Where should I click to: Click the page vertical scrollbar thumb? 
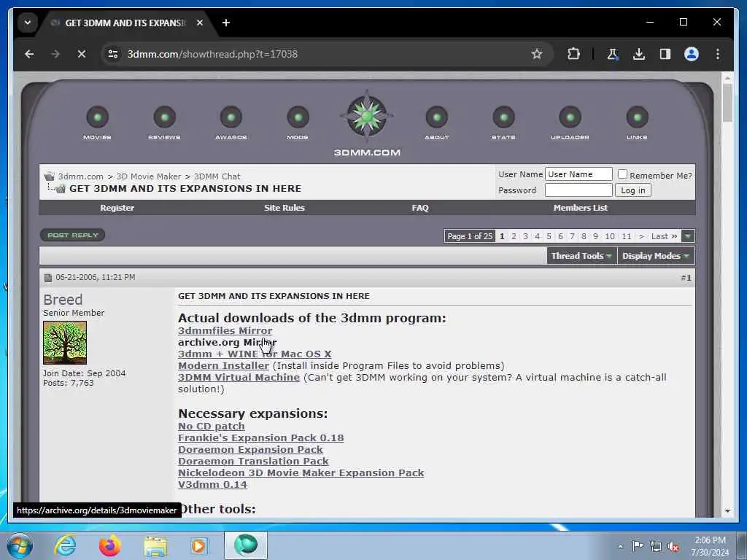click(x=727, y=102)
